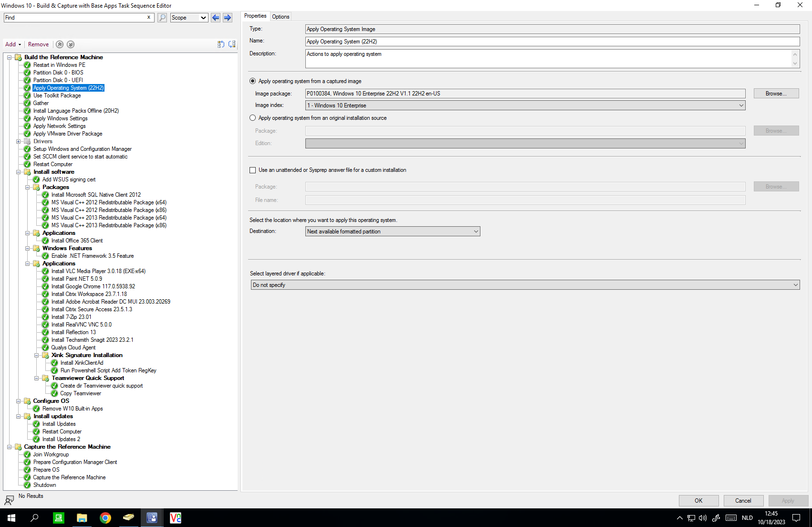The image size is (812, 527).
Task: Open the Image index dropdown
Action: coord(525,105)
